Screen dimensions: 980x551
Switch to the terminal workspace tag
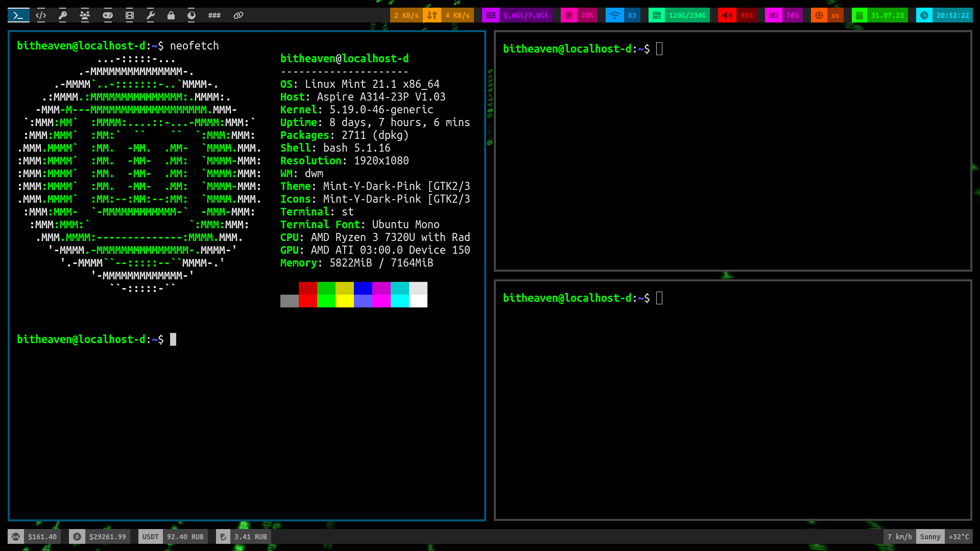18,15
